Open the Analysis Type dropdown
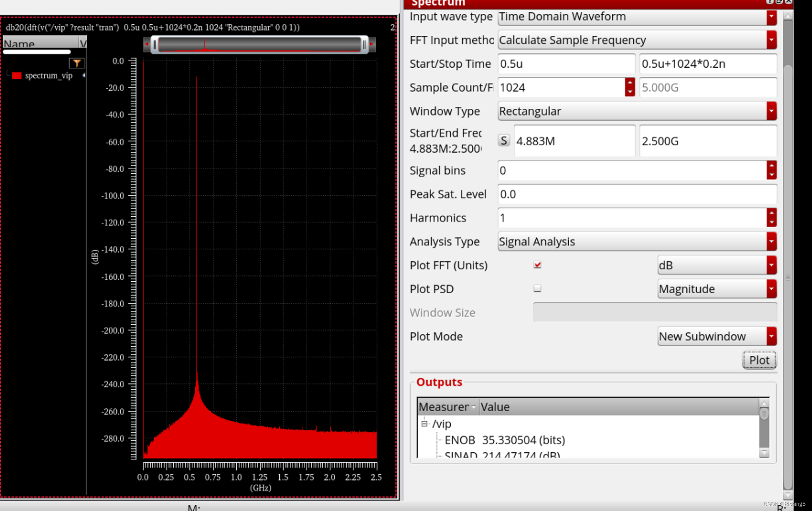This screenshot has width=812, height=511. click(637, 241)
